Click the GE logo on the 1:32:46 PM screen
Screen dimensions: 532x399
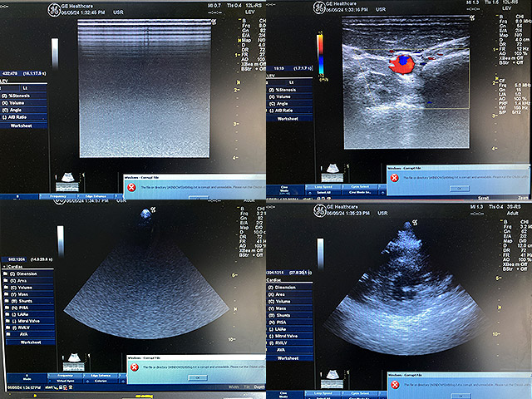pyautogui.click(x=54, y=10)
